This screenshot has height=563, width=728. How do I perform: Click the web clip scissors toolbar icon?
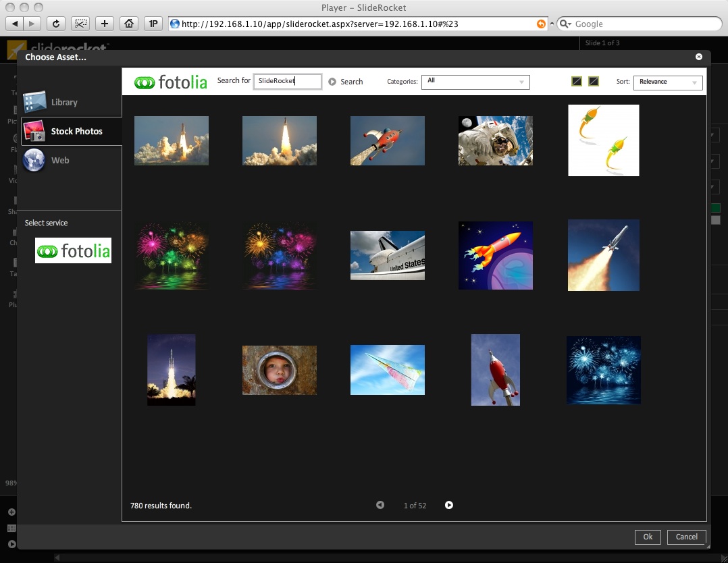(x=80, y=24)
